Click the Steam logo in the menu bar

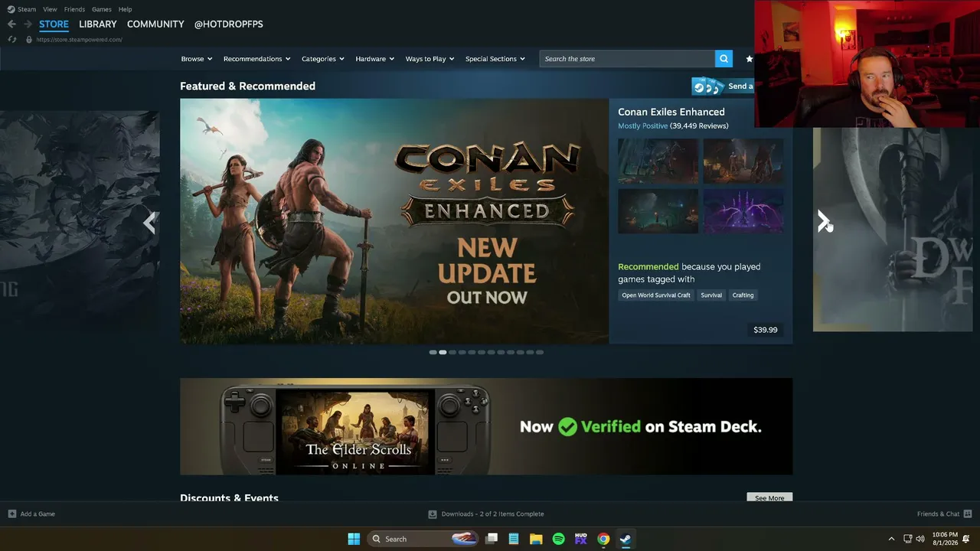(11, 9)
